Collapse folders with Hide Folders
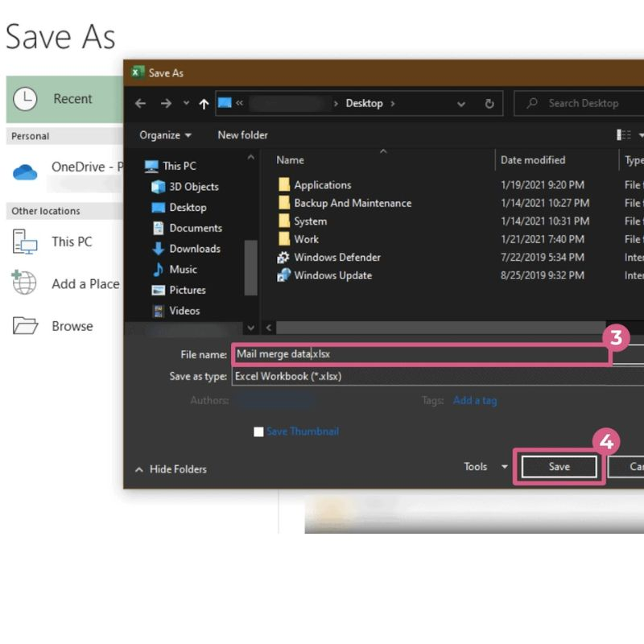This screenshot has height=644, width=644. pyautogui.click(x=171, y=469)
